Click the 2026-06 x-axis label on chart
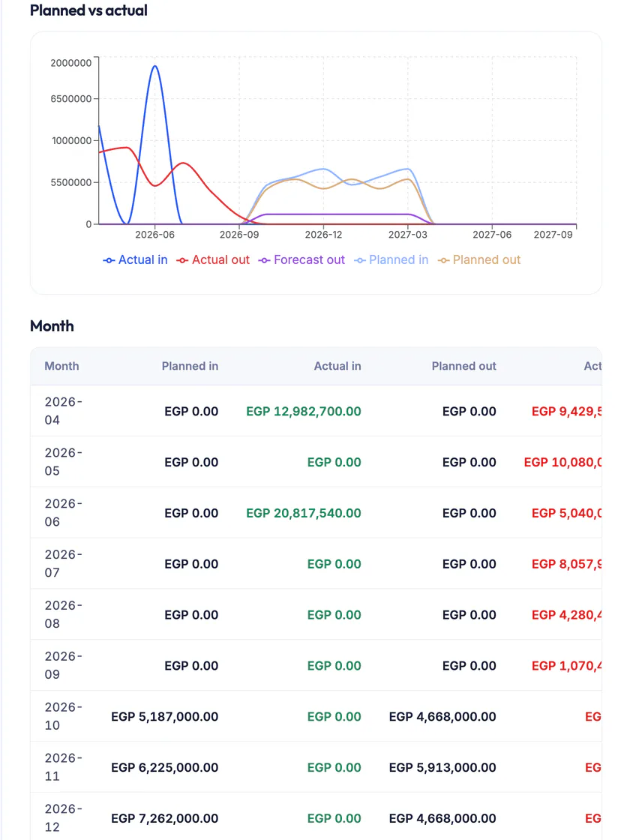The width and height of the screenshot is (630, 840). pos(154,235)
